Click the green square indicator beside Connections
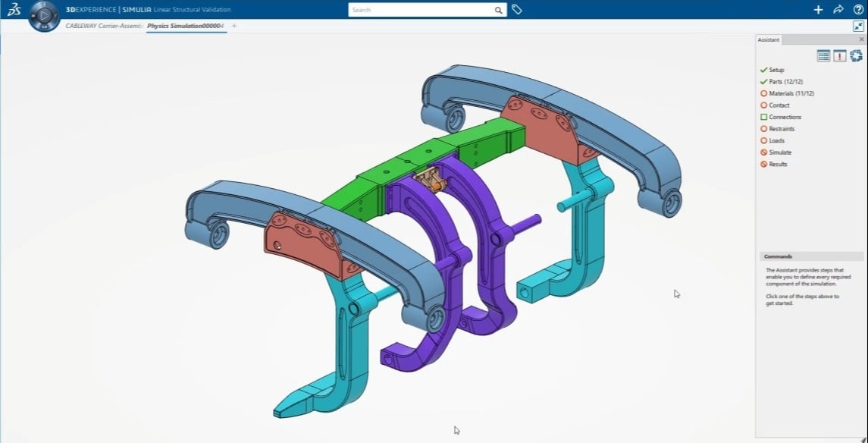 click(763, 116)
